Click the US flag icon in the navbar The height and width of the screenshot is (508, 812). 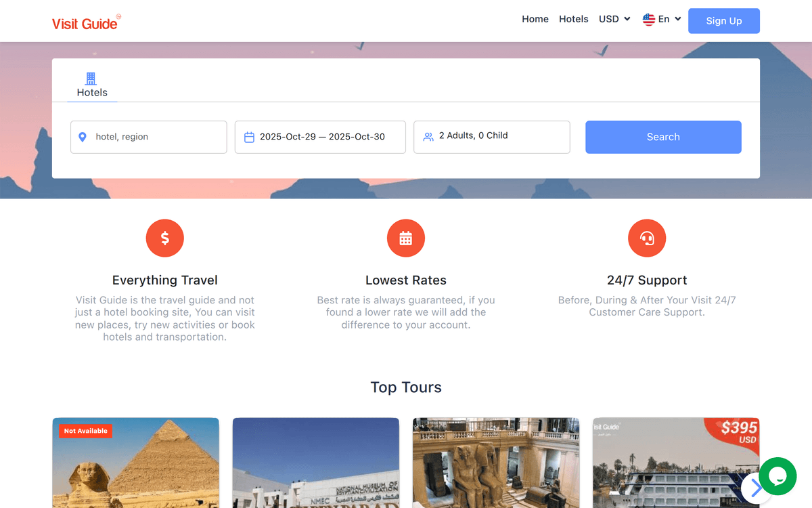coord(648,19)
